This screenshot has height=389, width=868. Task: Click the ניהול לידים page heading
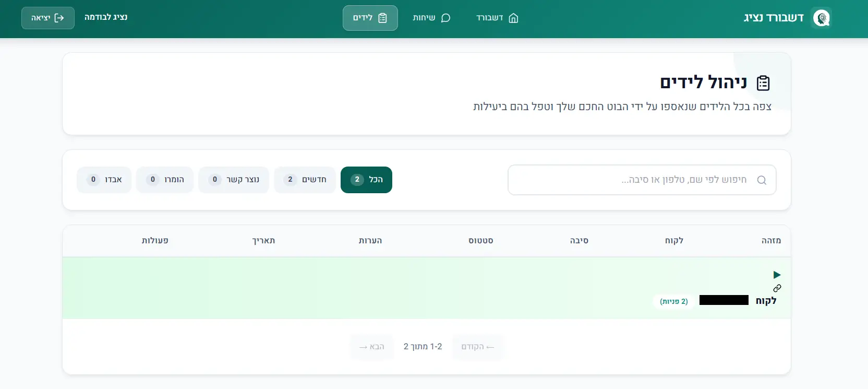click(704, 82)
